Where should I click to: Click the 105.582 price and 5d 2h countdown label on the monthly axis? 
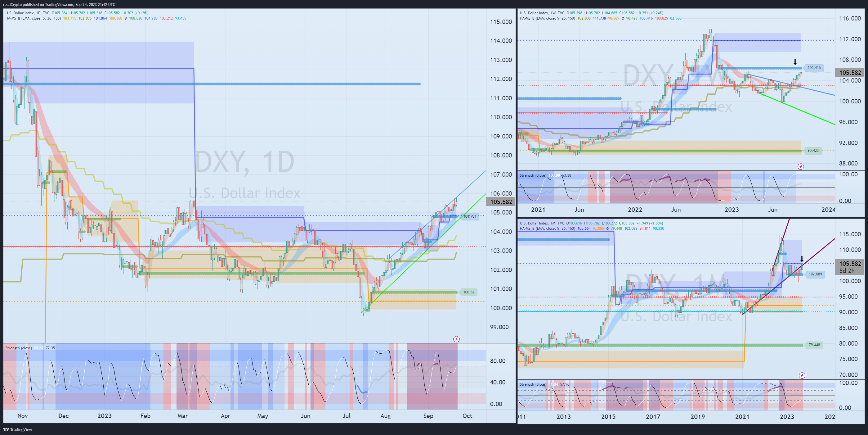tap(849, 267)
